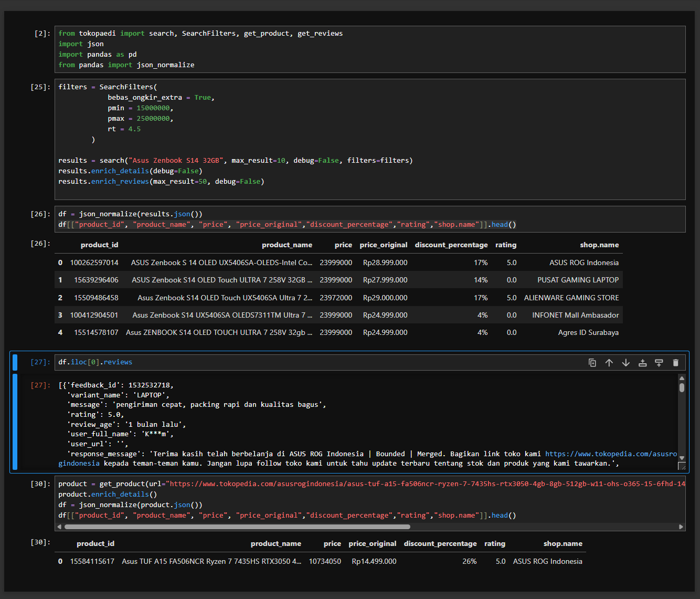The height and width of the screenshot is (599, 700).
Task: Click the up arrow of reviews output scrollbar
Action: pos(682,378)
